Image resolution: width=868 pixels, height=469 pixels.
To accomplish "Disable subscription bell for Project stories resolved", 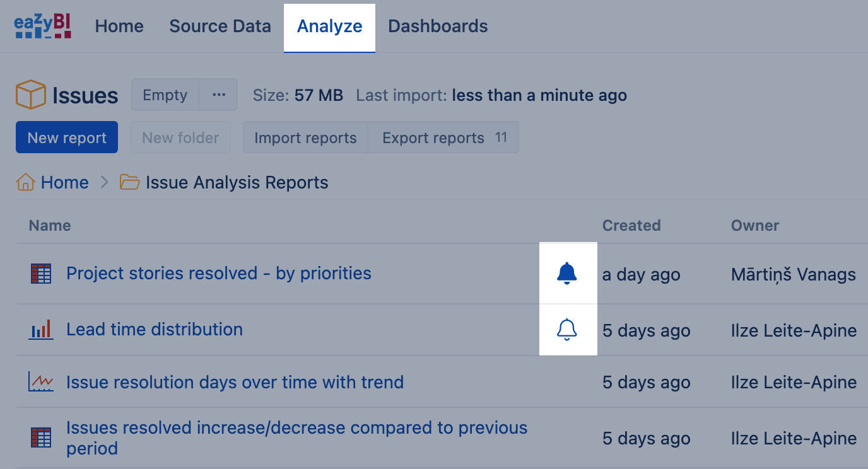I will point(567,274).
